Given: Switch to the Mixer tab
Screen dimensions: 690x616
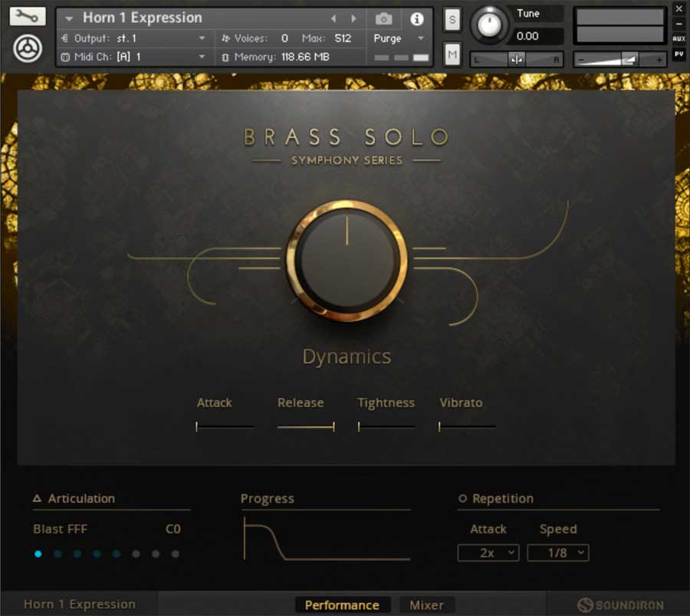Looking at the screenshot, I should click(x=427, y=605).
